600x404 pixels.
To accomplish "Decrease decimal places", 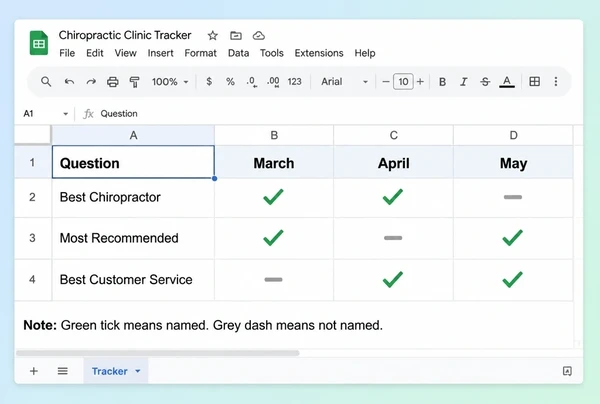I will (x=251, y=82).
